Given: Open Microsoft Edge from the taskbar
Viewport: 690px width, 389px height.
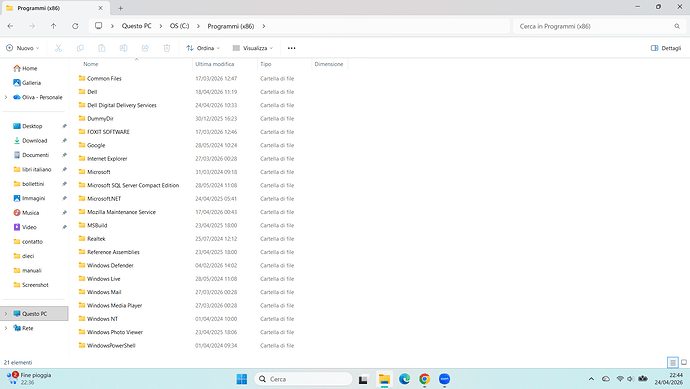Looking at the screenshot, I should (x=404, y=379).
